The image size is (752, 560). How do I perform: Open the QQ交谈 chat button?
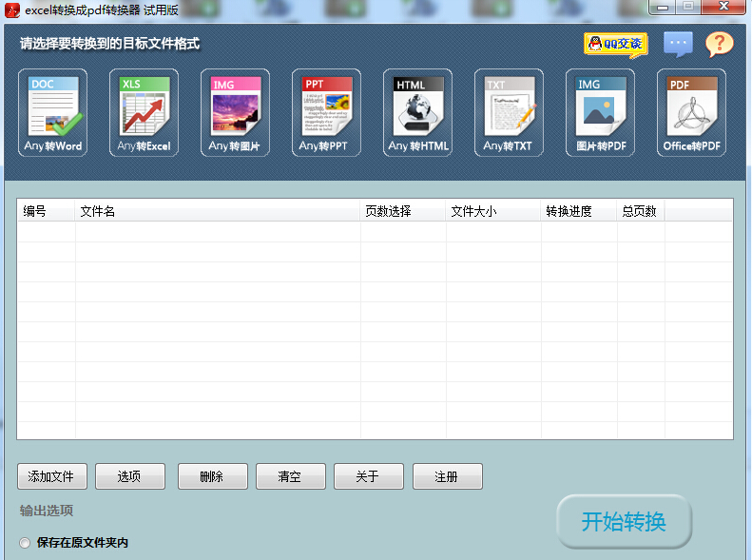tap(616, 45)
